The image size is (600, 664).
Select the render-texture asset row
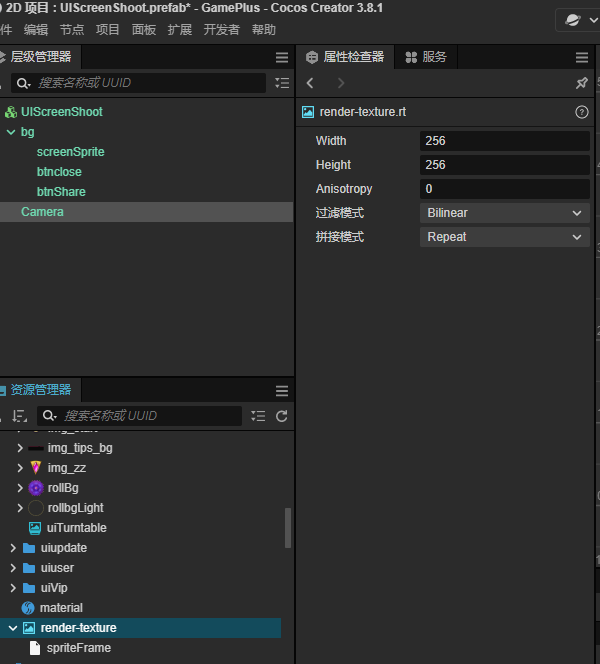click(141, 628)
